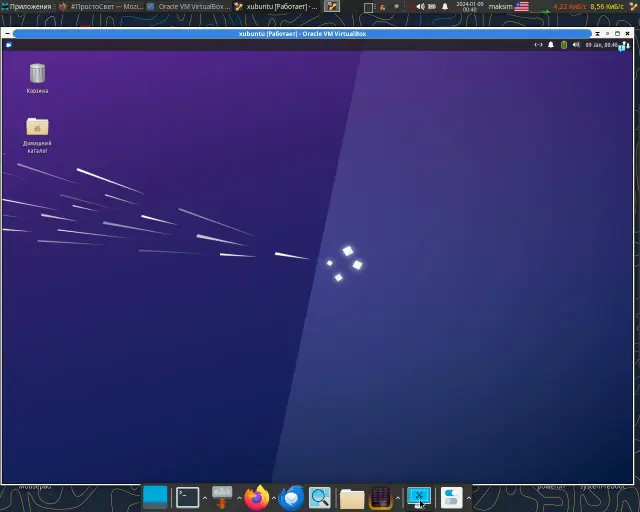Click the VirtualBox icon button in host panel

332,6
